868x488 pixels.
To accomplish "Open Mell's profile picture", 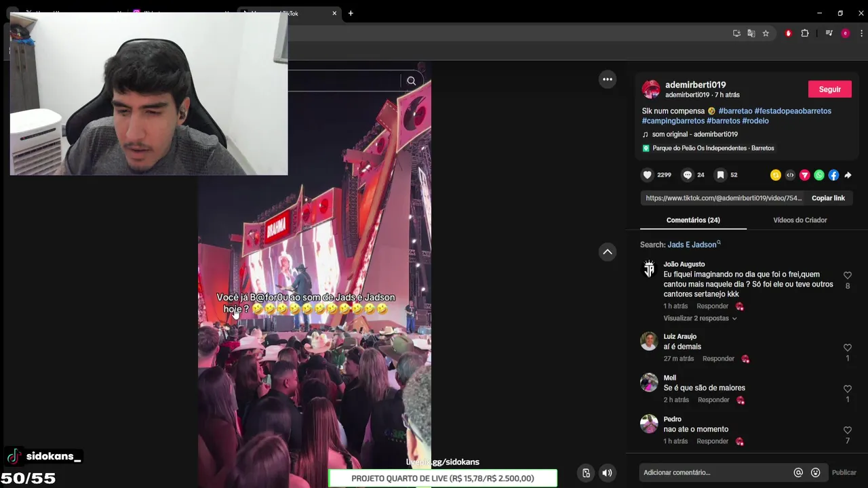I will coord(649,383).
